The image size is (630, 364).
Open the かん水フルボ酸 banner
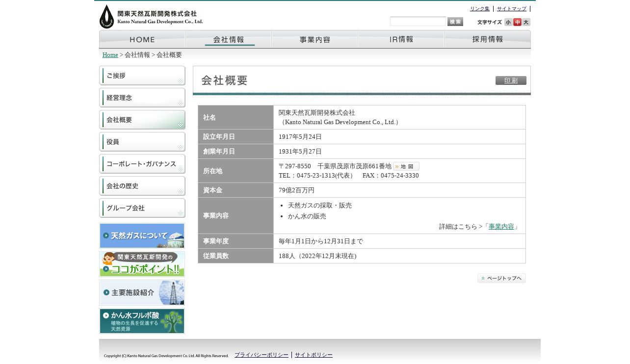point(142,321)
